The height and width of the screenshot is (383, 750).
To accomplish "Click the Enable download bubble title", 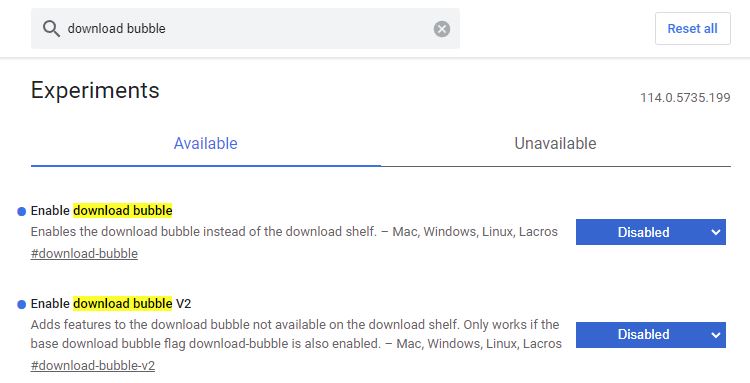I will [x=101, y=210].
